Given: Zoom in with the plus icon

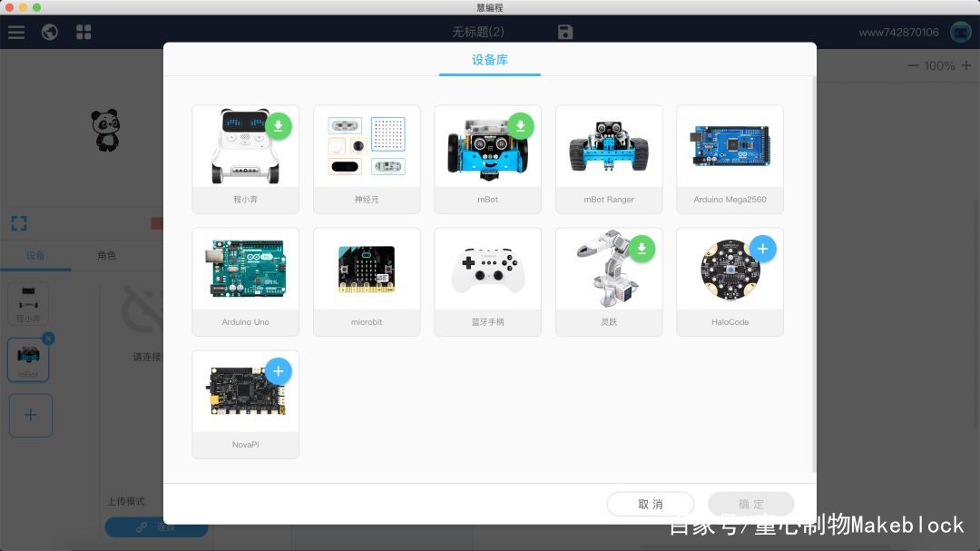Looking at the screenshot, I should [966, 65].
